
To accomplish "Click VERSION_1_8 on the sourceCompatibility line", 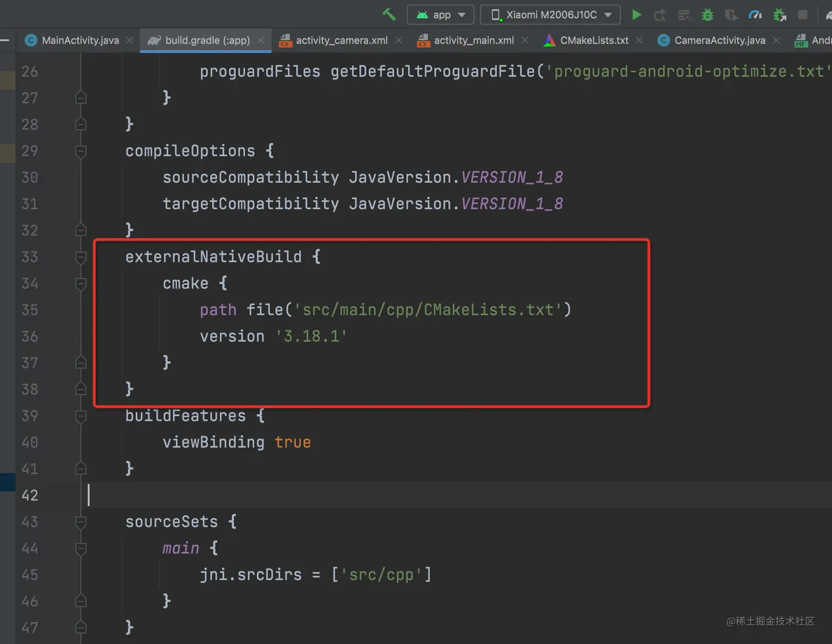I will (512, 177).
